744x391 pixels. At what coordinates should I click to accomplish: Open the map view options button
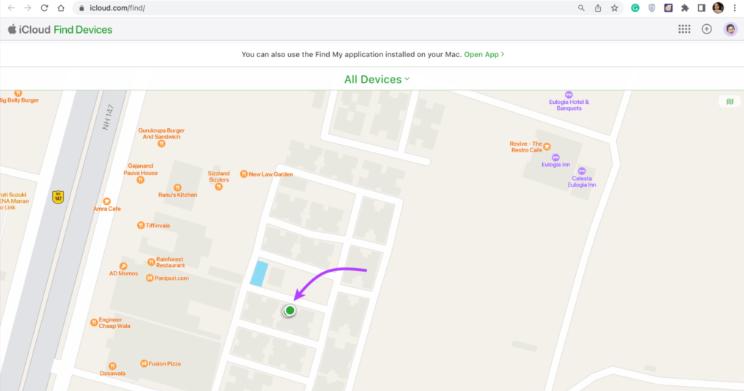pos(730,102)
